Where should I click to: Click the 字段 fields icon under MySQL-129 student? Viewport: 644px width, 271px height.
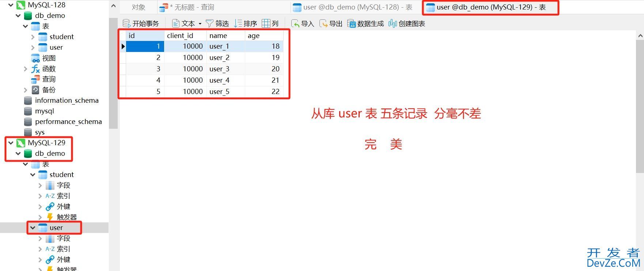point(50,185)
